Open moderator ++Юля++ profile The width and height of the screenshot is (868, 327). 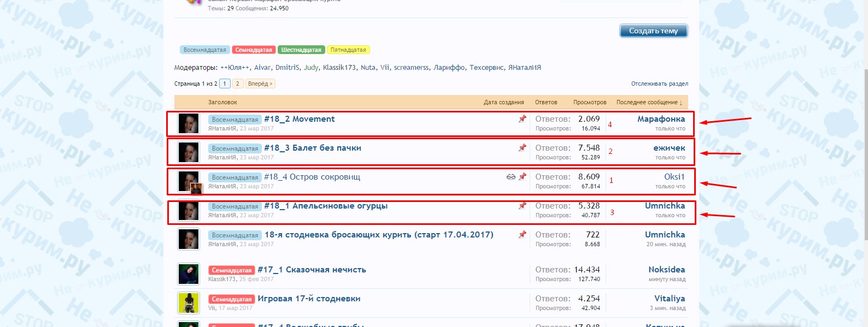click(235, 68)
